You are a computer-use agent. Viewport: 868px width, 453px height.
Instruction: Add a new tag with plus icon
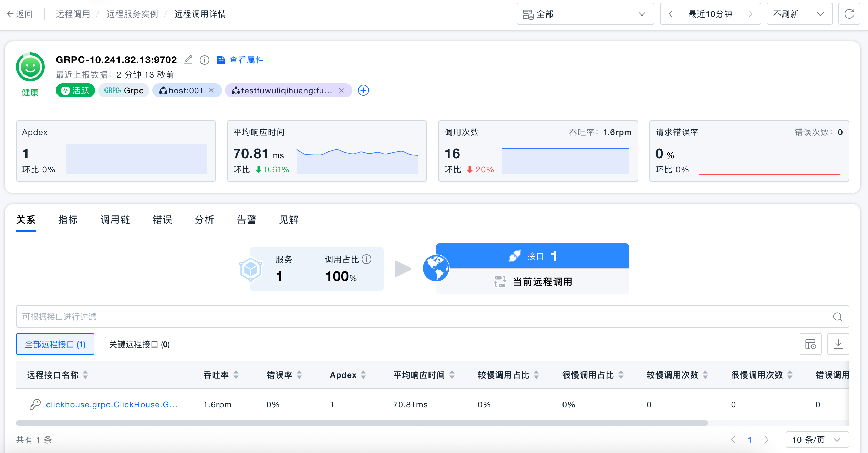pyautogui.click(x=363, y=90)
